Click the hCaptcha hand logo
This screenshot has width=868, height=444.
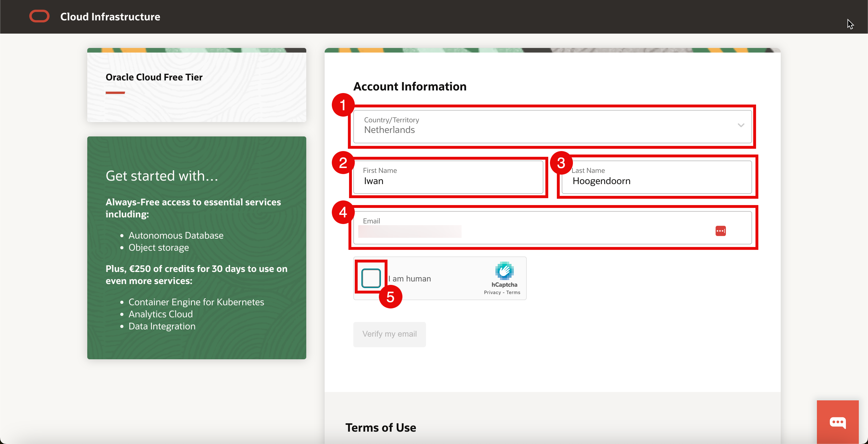point(504,270)
